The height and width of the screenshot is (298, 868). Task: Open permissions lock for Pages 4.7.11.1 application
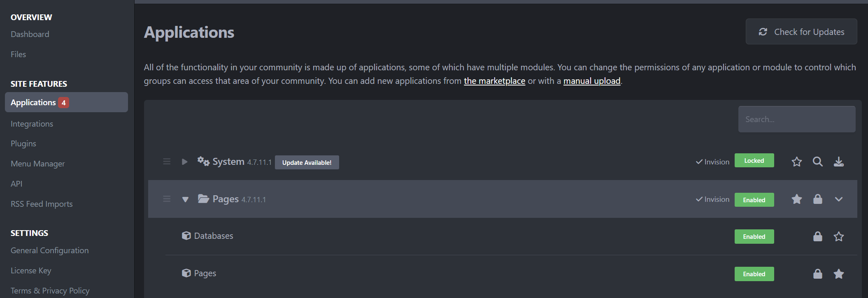coord(818,199)
